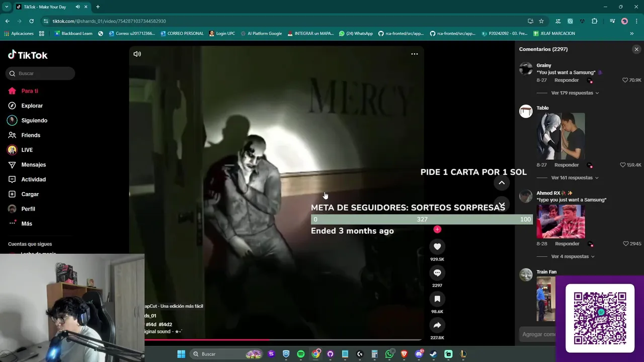Open Explorar page

pyautogui.click(x=32, y=106)
